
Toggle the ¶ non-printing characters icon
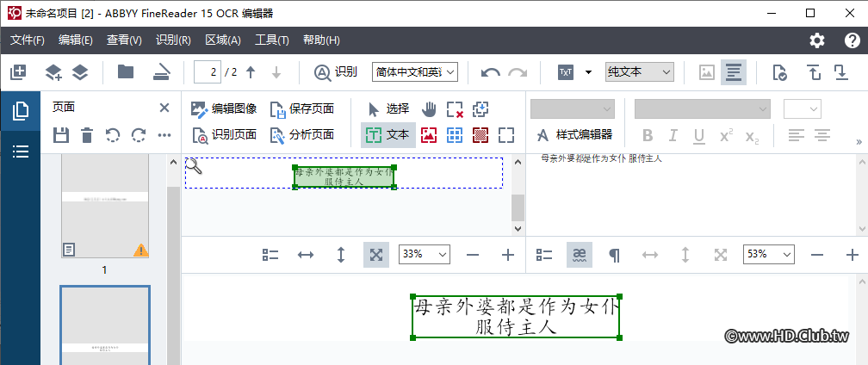614,255
